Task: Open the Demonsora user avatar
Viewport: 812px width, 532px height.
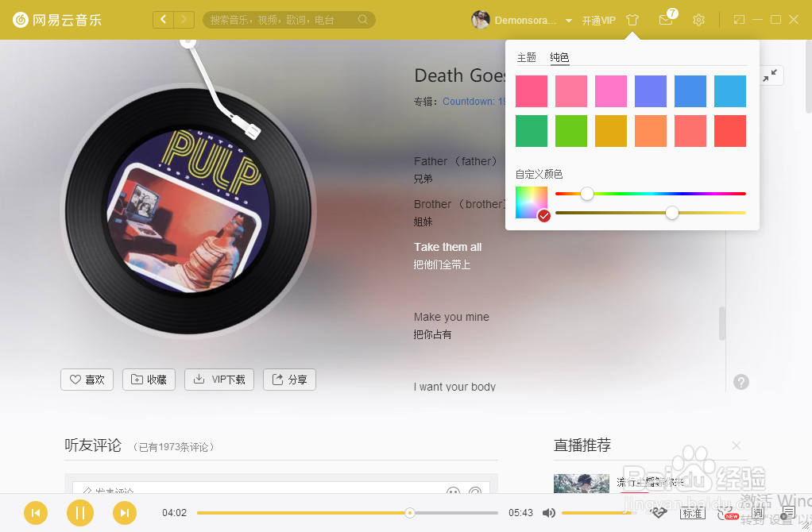Action: pos(480,20)
